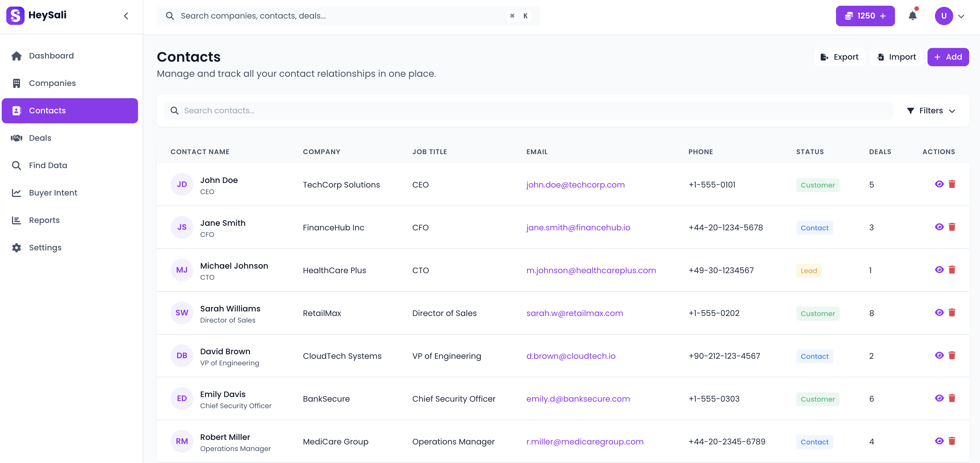Switch to the Contacts section

point(47,110)
